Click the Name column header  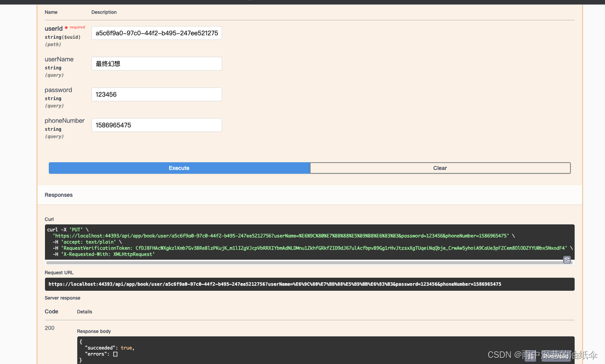(x=51, y=12)
